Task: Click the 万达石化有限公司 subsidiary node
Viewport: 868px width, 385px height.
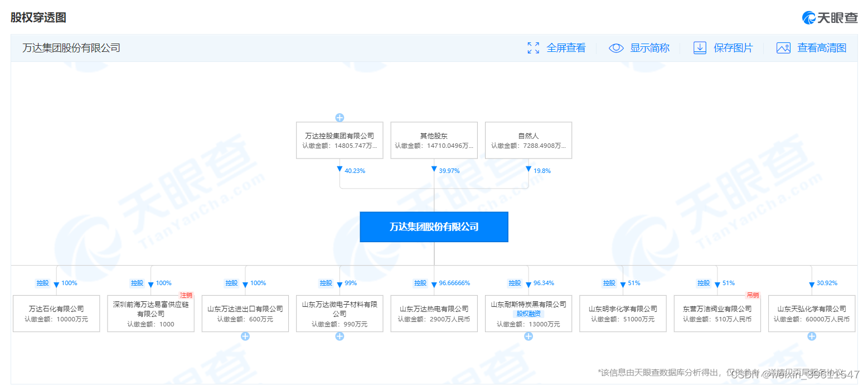Action: 56,313
